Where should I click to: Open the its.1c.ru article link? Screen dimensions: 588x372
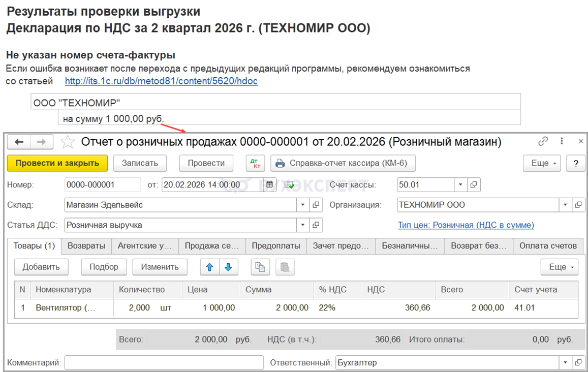pos(161,81)
